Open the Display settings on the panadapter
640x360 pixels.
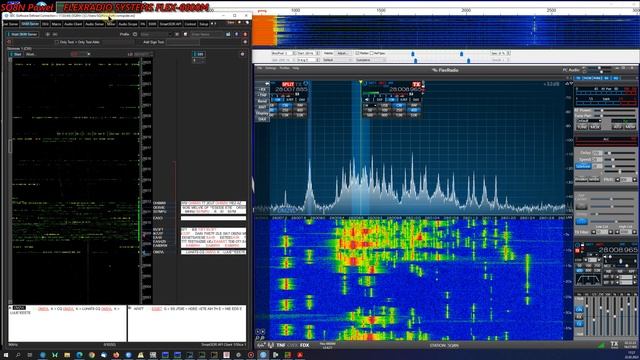[x=262, y=113]
